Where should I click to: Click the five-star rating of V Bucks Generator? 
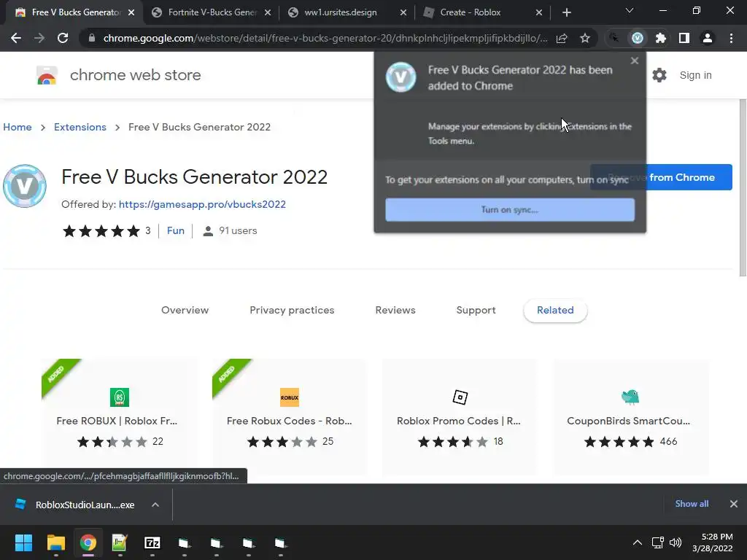[x=101, y=231]
